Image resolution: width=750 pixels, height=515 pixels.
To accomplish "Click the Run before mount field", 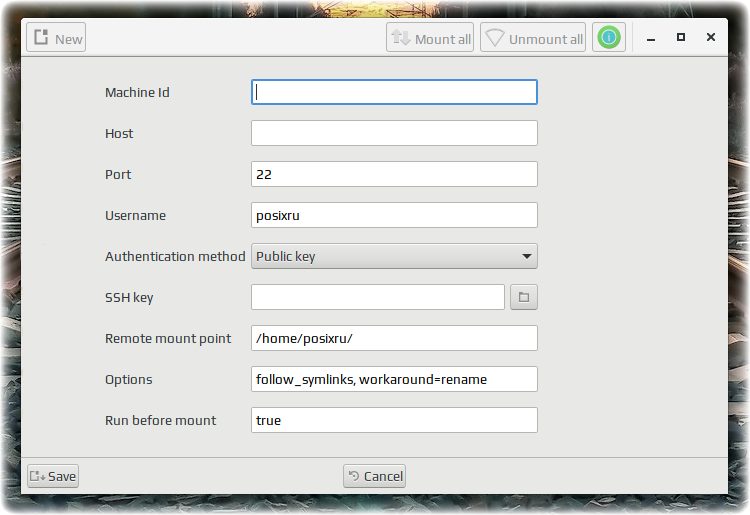I will click(x=394, y=420).
